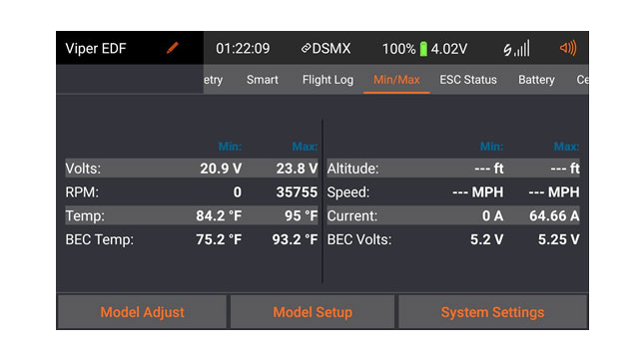Image resolution: width=644 pixels, height=362 pixels.
Task: Select the max RPM value 35755
Action: click(297, 192)
